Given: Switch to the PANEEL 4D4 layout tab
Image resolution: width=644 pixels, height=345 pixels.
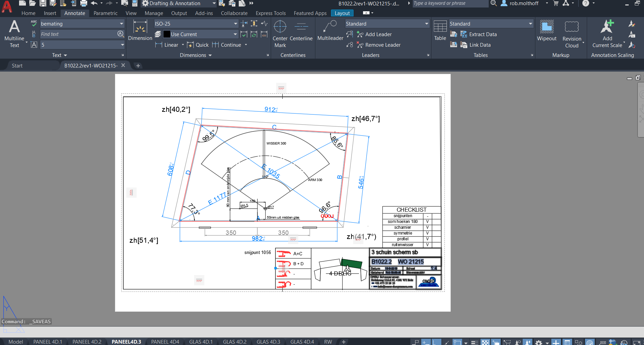Looking at the screenshot, I should coord(165,342).
